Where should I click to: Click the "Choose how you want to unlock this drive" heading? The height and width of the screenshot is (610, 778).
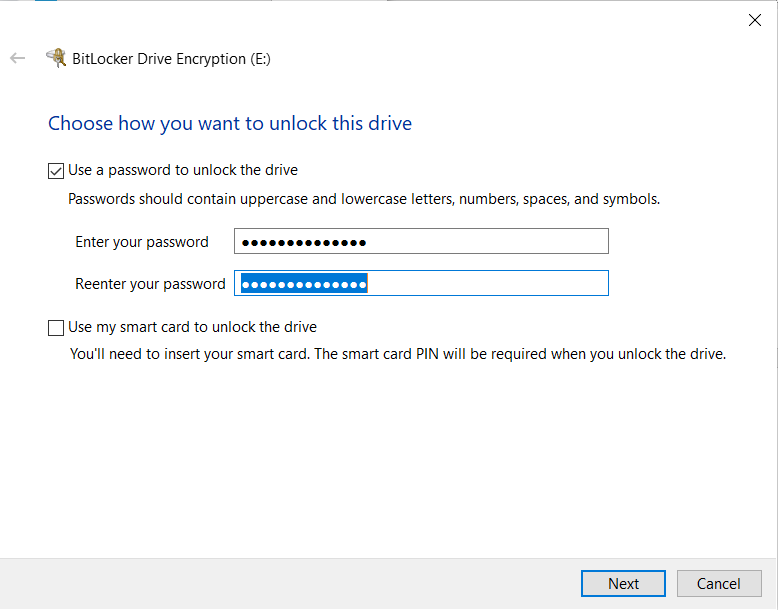coord(230,124)
